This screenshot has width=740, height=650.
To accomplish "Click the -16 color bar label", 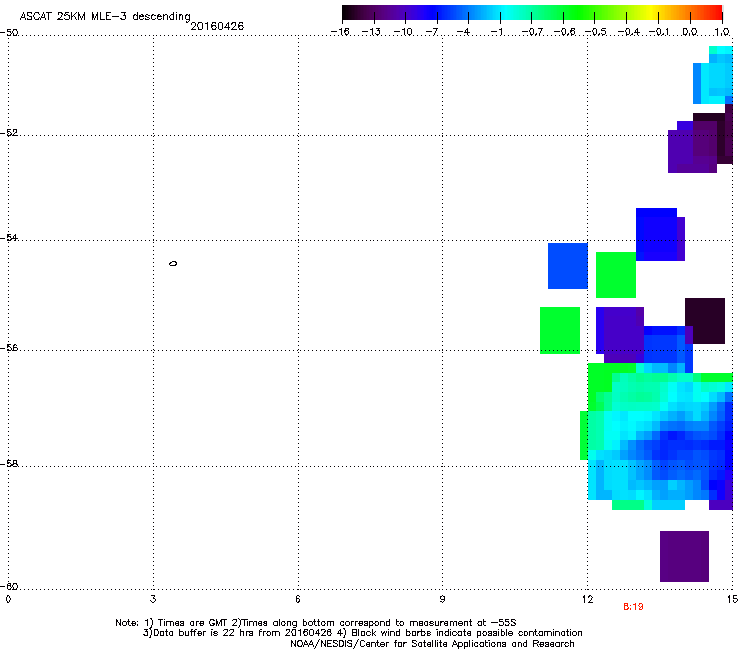I will pos(340,32).
